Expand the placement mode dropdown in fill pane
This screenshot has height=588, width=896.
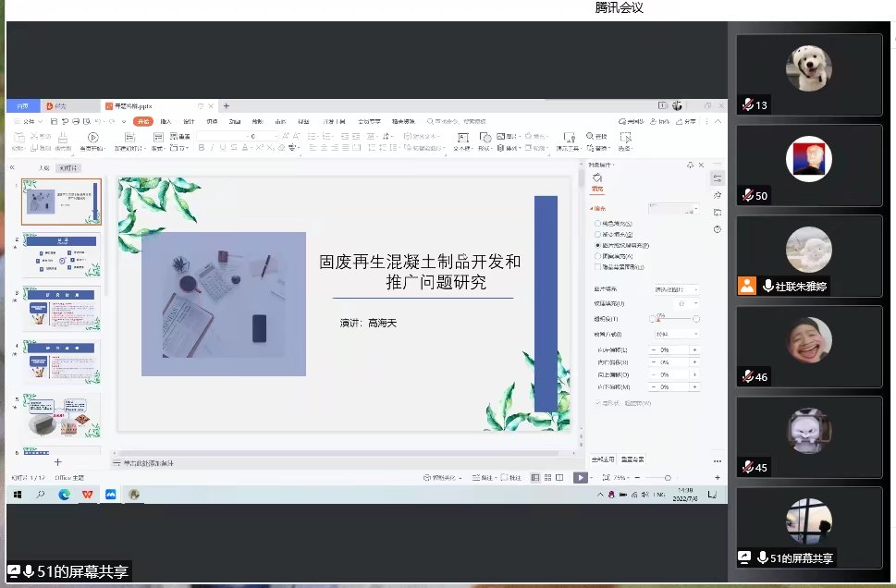675,334
